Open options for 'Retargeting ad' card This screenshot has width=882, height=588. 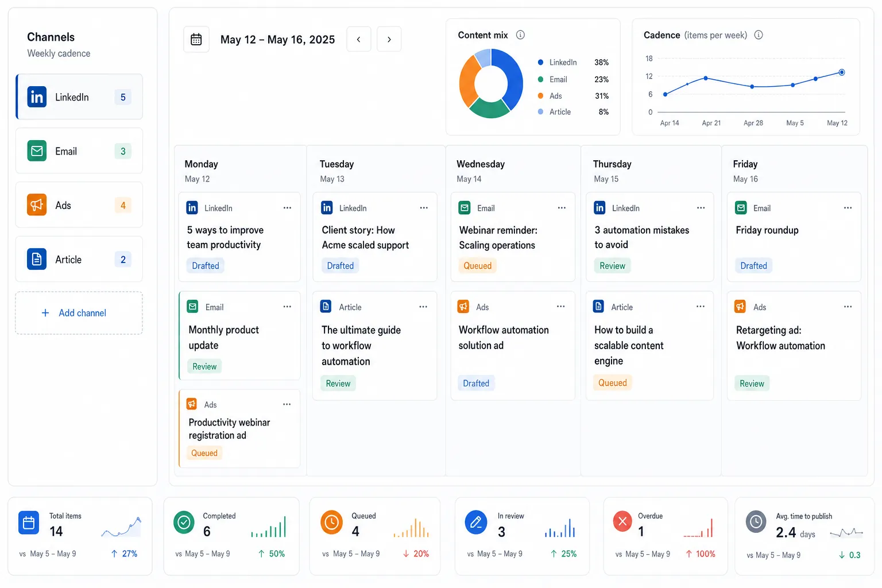pos(848,307)
